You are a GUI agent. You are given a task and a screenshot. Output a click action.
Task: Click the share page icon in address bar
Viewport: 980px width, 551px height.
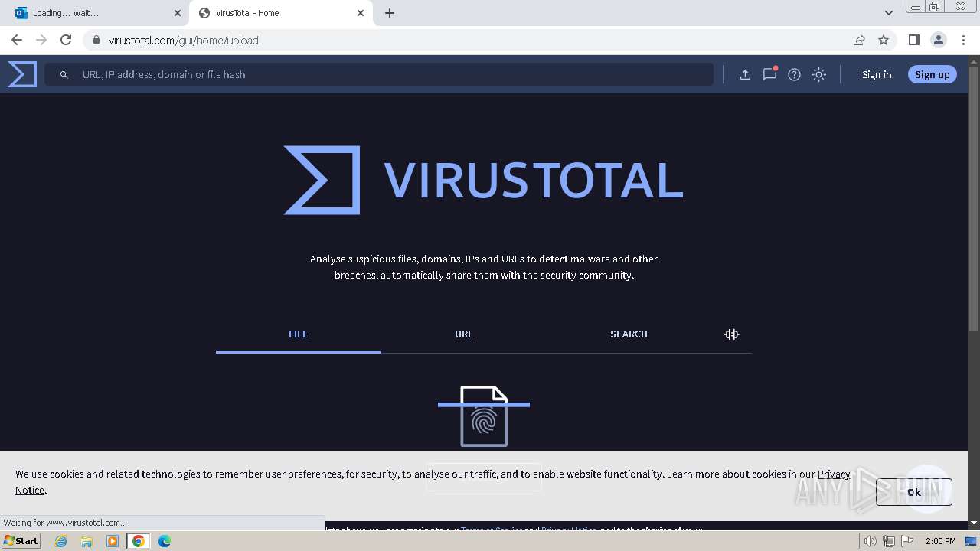pyautogui.click(x=859, y=40)
